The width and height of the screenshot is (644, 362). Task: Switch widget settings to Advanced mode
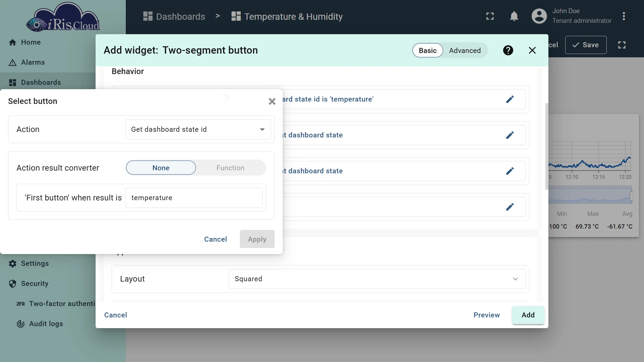pos(465,50)
